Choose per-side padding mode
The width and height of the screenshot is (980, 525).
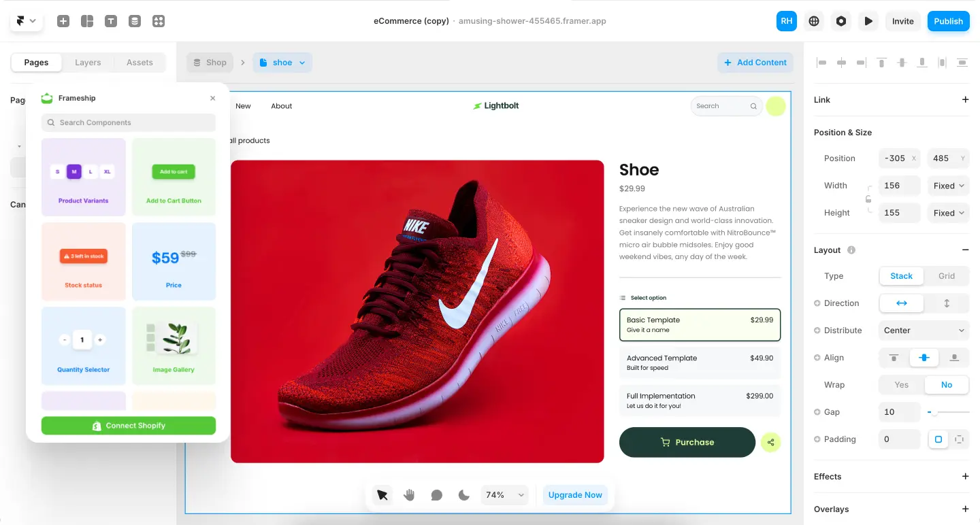click(959, 439)
